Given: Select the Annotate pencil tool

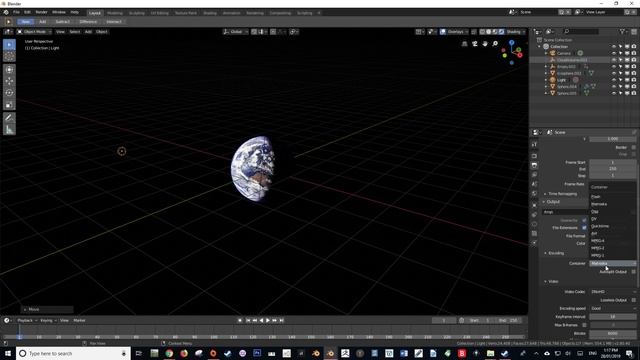Looking at the screenshot, I should [x=9, y=118].
